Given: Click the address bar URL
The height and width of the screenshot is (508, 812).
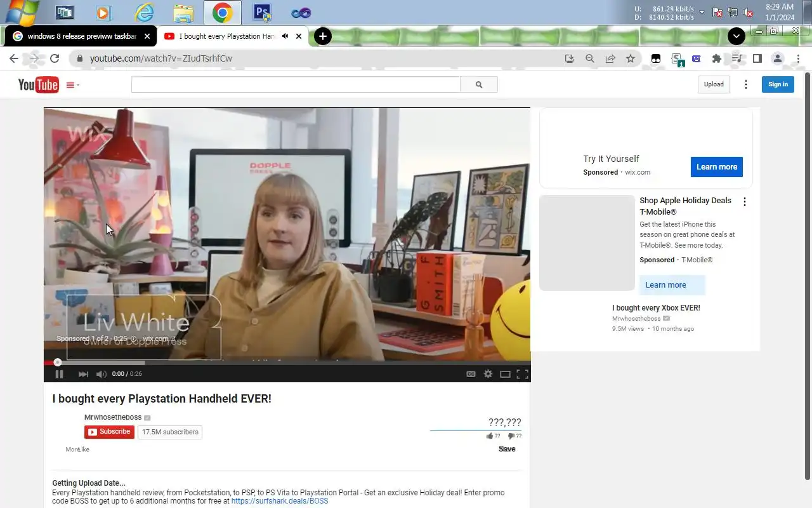Looking at the screenshot, I should pyautogui.click(x=160, y=58).
